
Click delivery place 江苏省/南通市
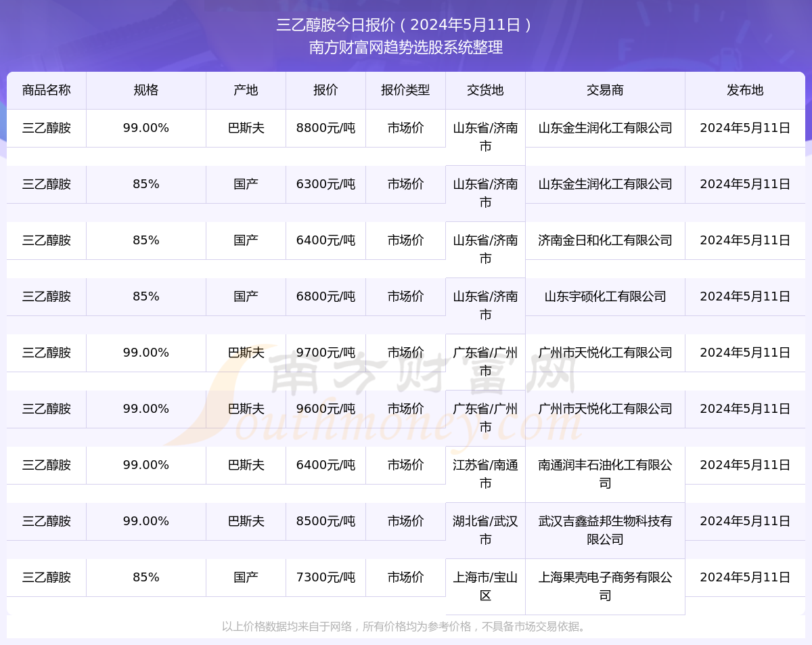tap(485, 474)
